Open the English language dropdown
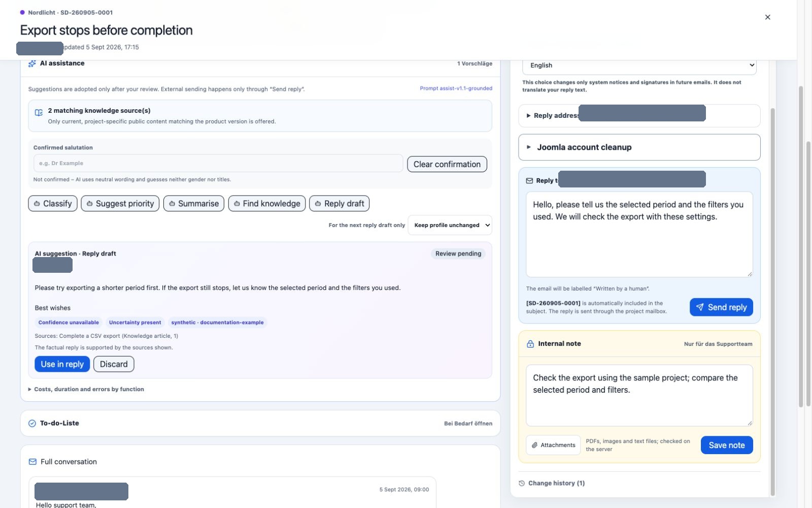The width and height of the screenshot is (812, 508). point(639,66)
